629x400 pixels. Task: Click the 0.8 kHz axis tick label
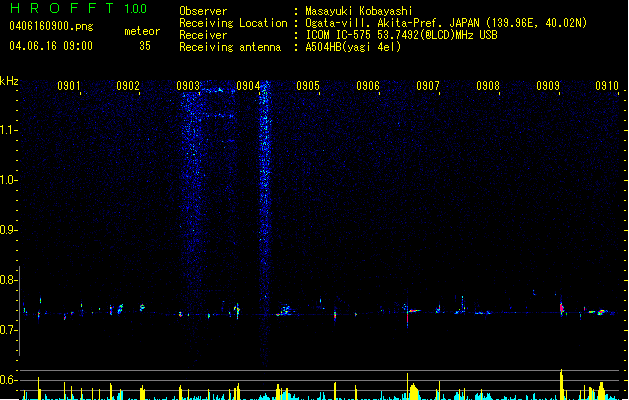tap(8, 280)
